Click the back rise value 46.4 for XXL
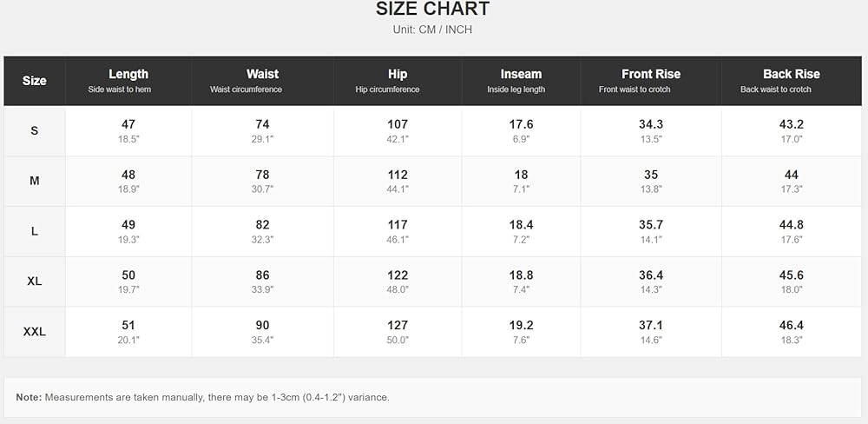This screenshot has height=424, width=868. point(792,325)
